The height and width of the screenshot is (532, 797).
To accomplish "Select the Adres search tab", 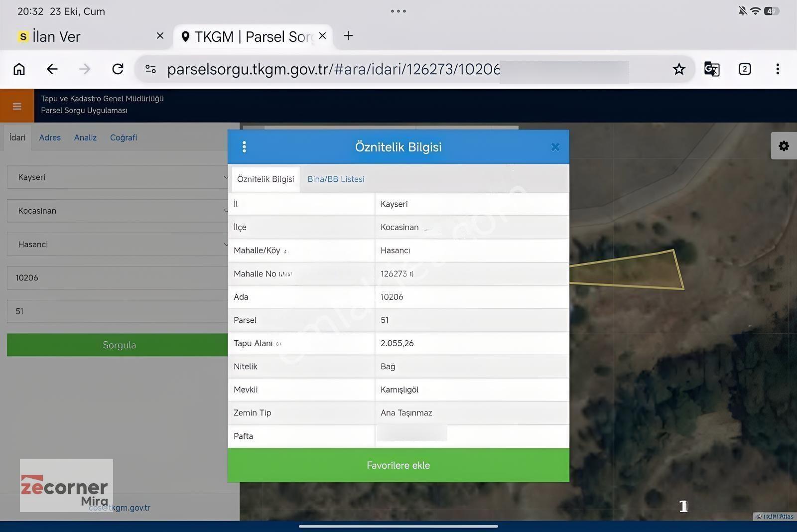I will (50, 137).
